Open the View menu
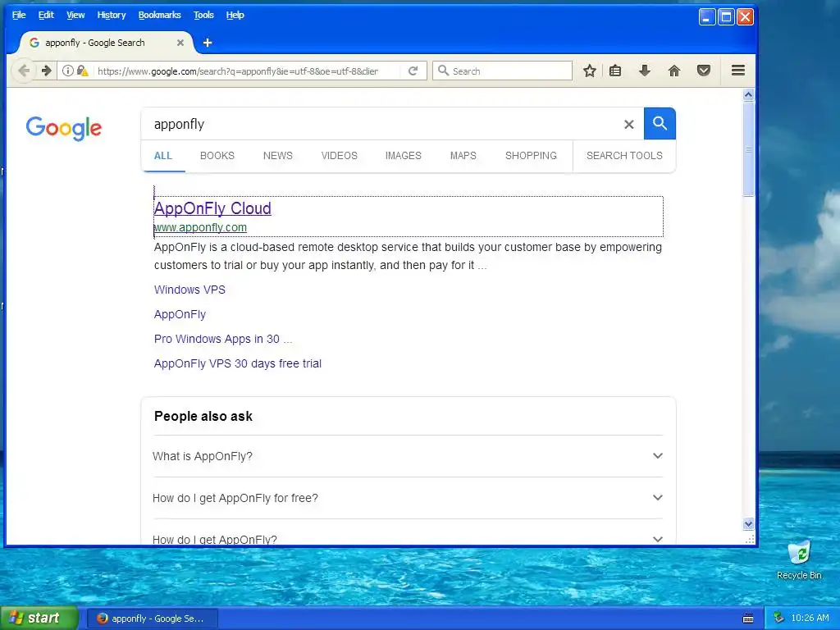Viewport: 840px width, 630px height. (x=75, y=15)
